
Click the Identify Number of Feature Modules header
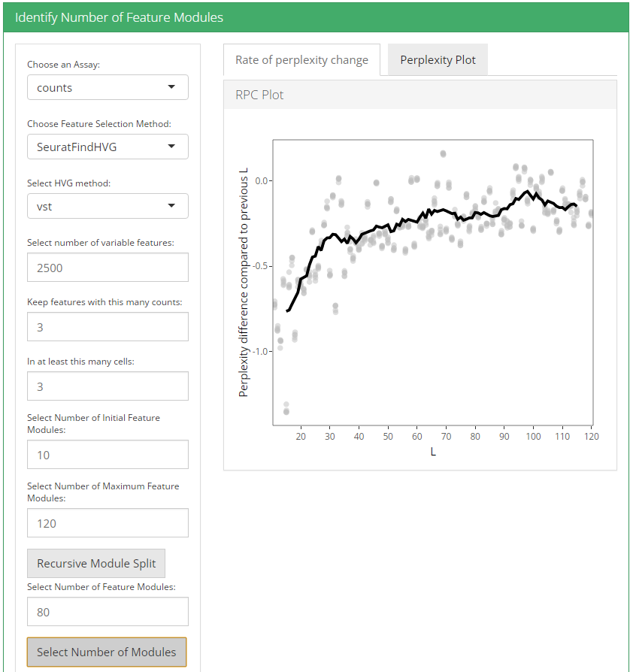click(119, 17)
